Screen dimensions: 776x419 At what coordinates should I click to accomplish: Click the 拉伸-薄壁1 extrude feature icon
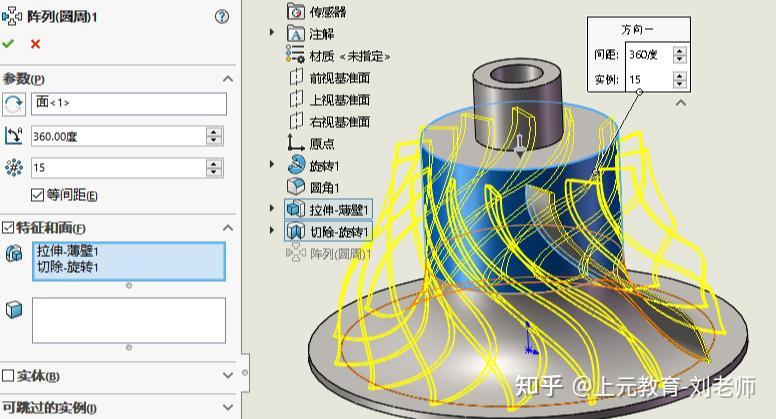point(295,209)
